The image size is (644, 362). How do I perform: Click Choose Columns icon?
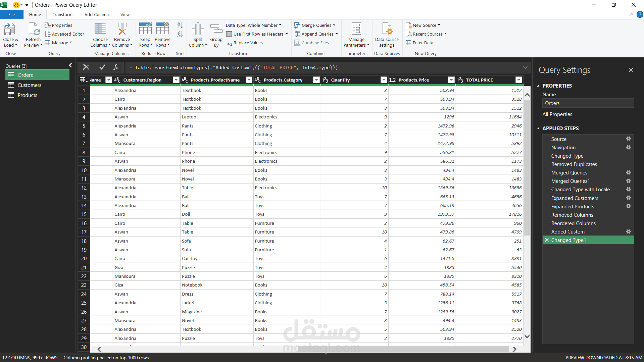(100, 29)
